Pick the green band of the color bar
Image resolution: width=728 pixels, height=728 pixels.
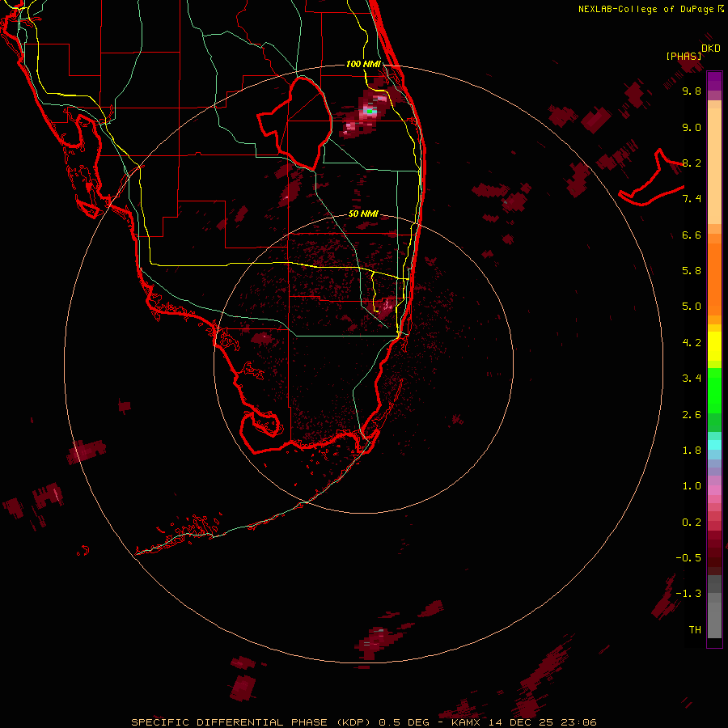[x=714, y=390]
